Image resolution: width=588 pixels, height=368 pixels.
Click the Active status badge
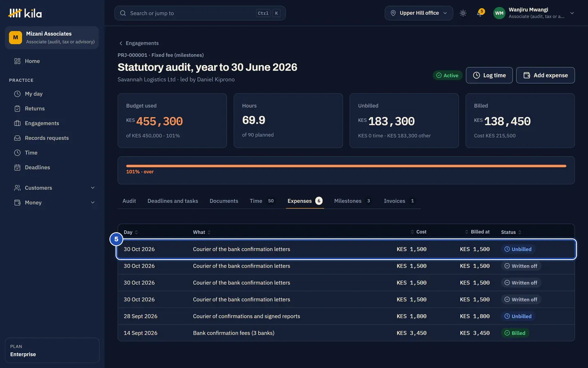(x=447, y=75)
